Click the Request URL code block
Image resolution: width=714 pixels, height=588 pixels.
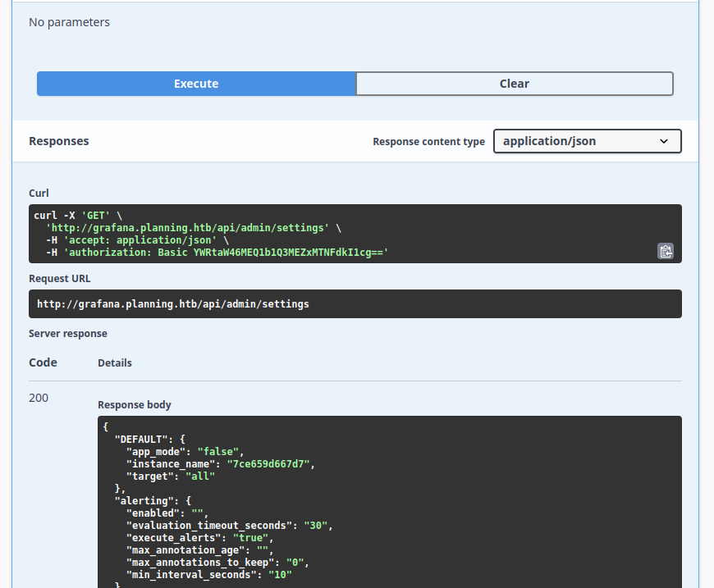point(355,304)
